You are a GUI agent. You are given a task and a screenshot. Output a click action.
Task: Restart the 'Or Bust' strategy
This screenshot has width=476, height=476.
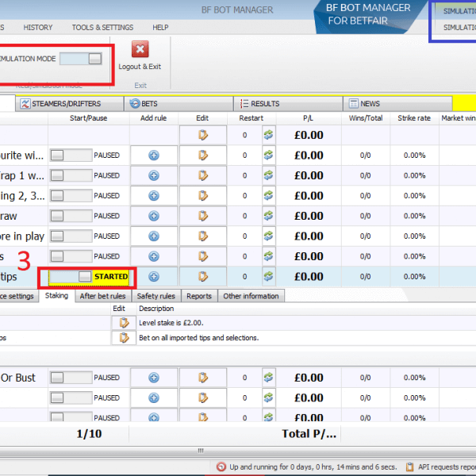coord(269,378)
